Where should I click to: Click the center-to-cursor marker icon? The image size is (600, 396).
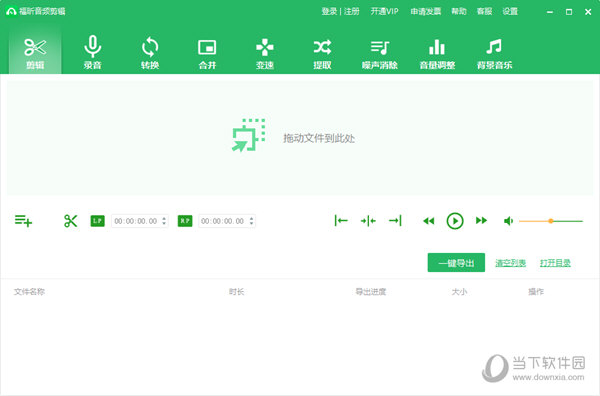tap(368, 220)
